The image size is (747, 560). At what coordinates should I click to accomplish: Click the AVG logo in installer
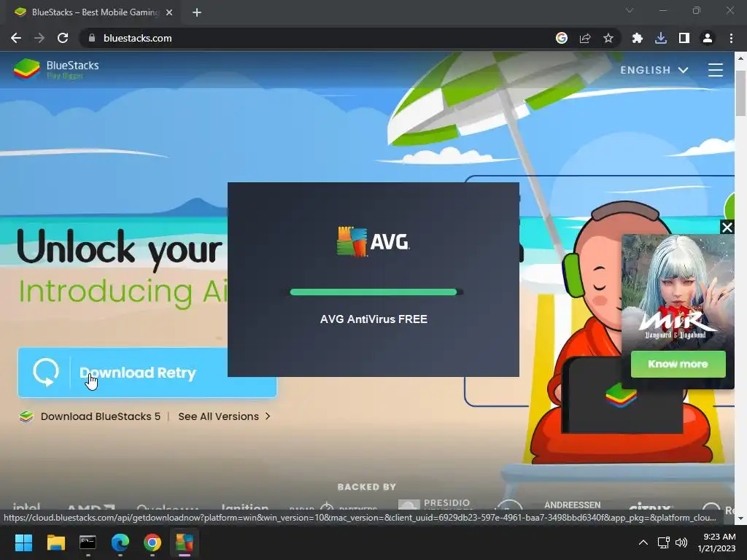[x=373, y=241]
